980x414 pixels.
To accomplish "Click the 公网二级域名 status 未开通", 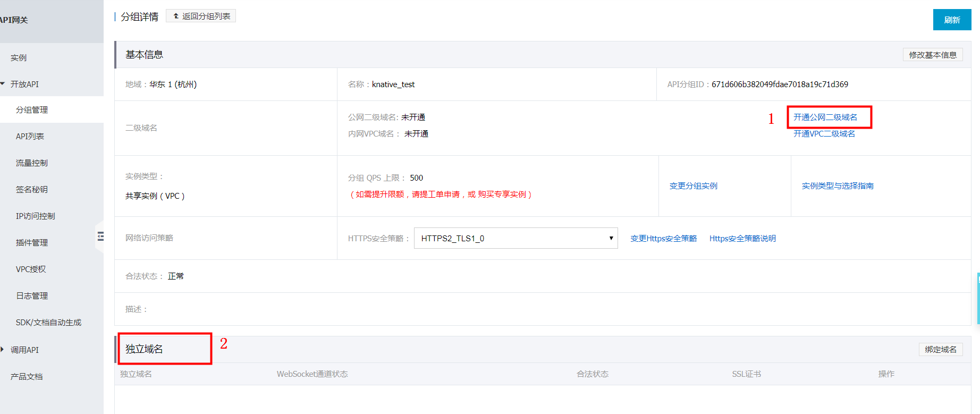I will click(x=413, y=117).
